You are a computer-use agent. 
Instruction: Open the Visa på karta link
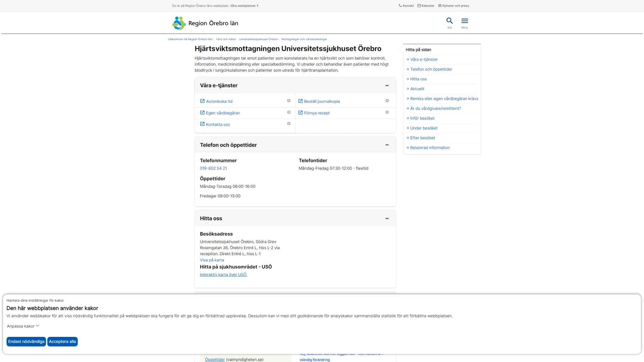(212, 260)
